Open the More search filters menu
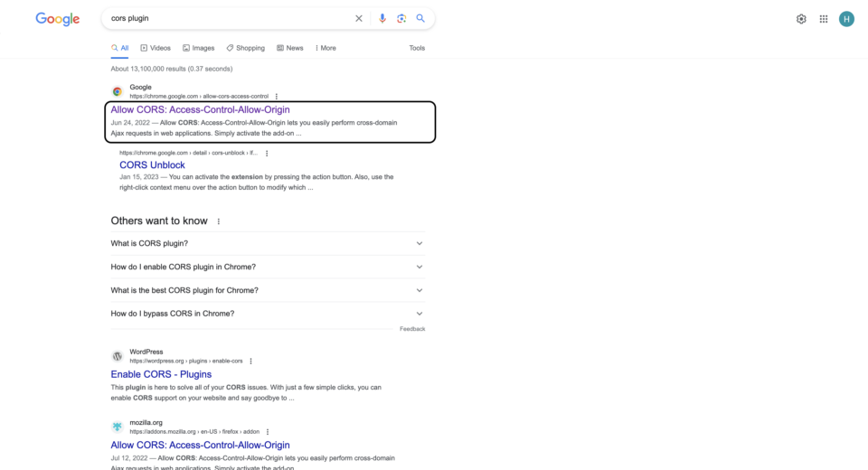The width and height of the screenshot is (868, 470). tap(325, 48)
